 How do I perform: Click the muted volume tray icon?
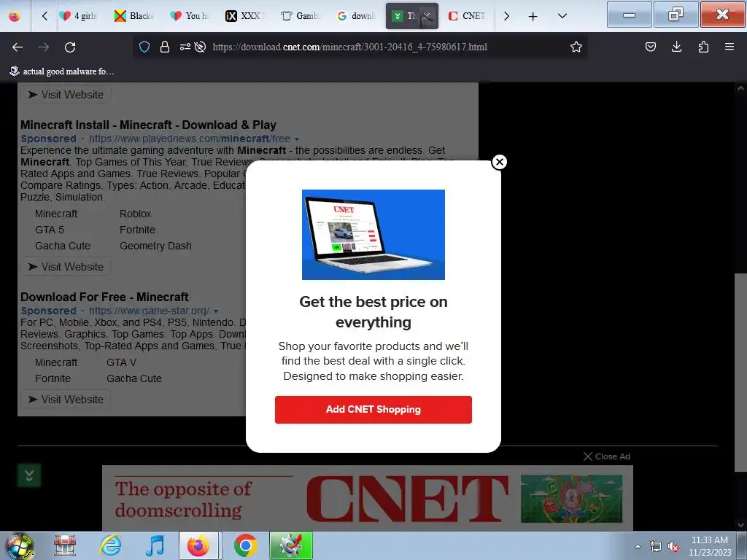673,546
